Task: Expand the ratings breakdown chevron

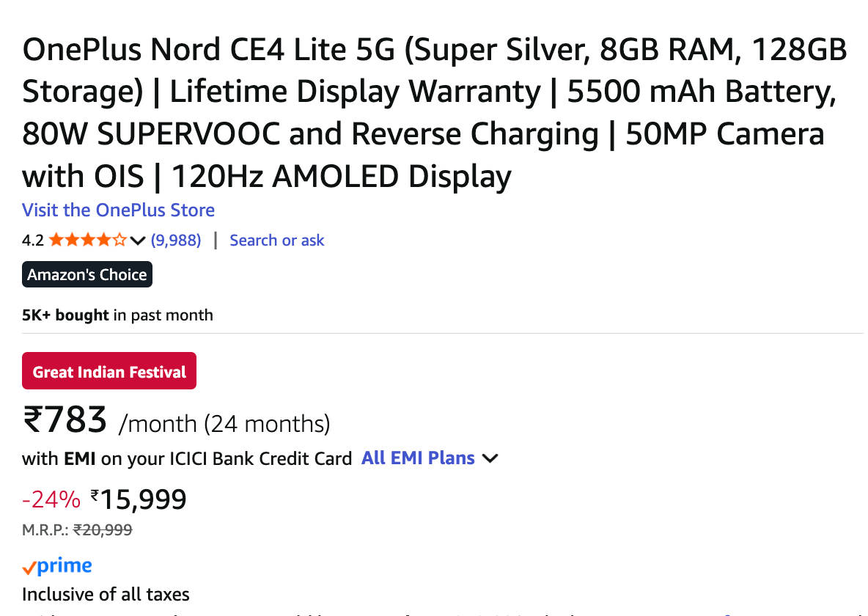Action: (138, 241)
